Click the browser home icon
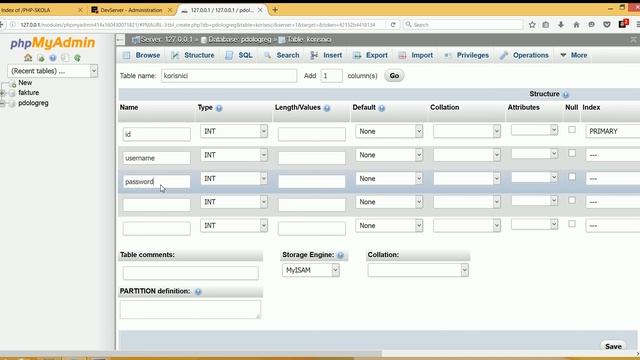 click(576, 25)
